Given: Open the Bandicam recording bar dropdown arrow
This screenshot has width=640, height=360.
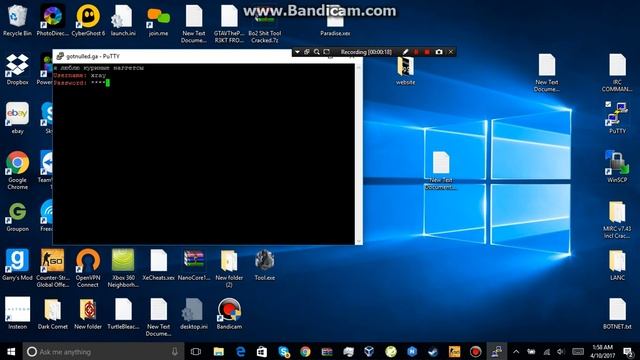Looking at the screenshot, I should tap(297, 52).
